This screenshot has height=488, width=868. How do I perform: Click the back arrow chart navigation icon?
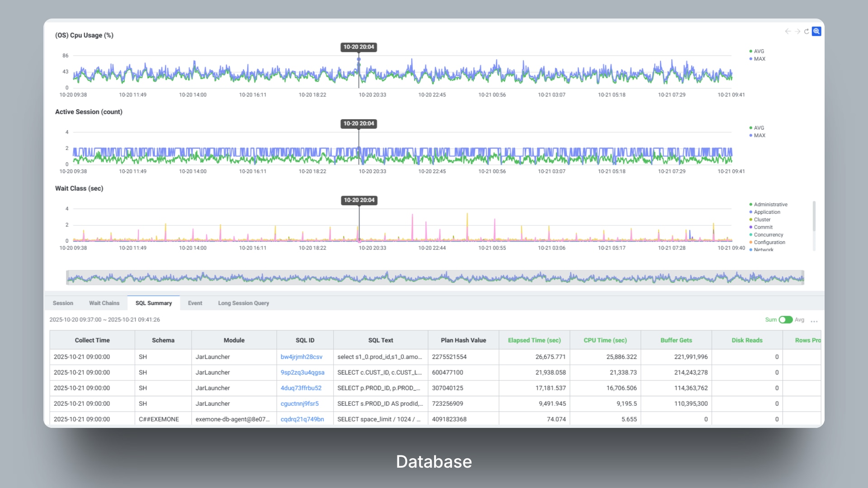click(788, 31)
